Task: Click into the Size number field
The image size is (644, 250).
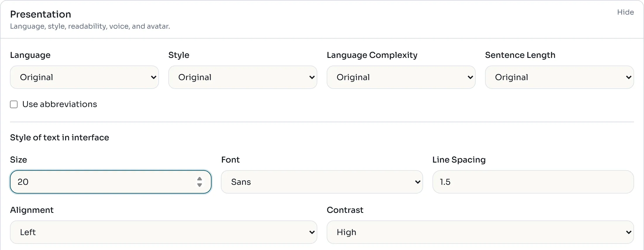Action: (111, 182)
